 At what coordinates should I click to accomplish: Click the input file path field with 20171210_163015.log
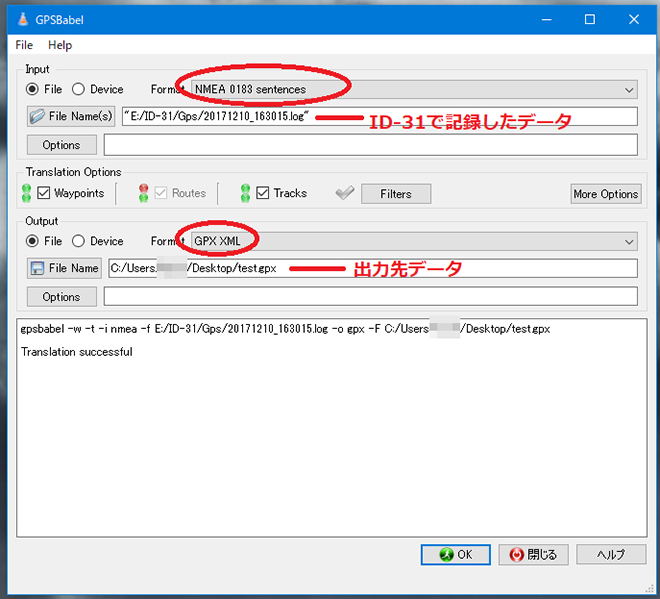(x=380, y=116)
